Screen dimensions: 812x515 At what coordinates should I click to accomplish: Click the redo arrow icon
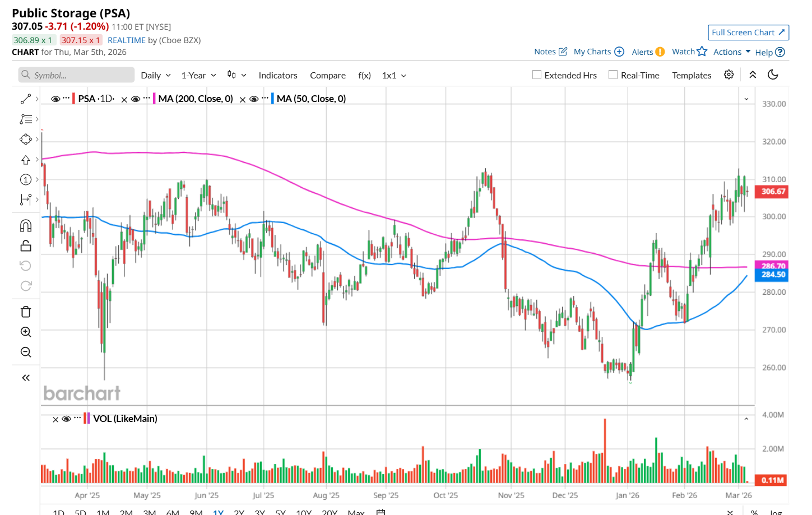[x=26, y=286]
